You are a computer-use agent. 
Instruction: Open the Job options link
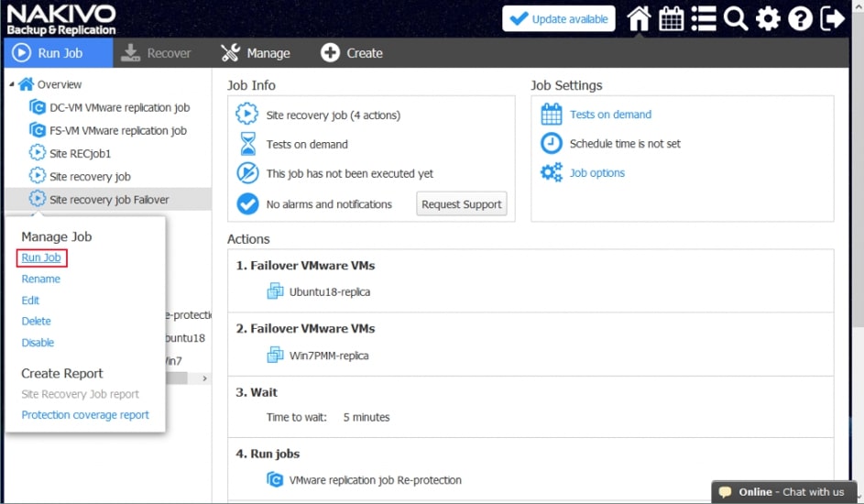[596, 172]
